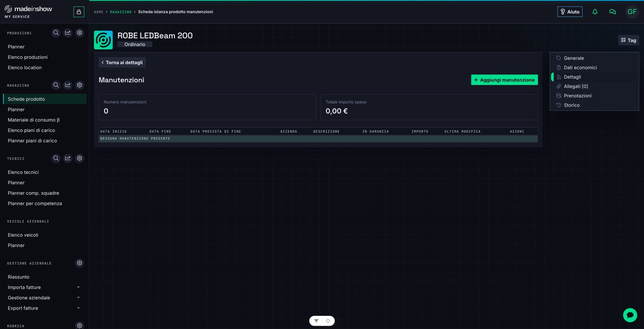Click the ULTIMA MODIFICA column header
The image size is (644, 329).
tap(462, 132)
